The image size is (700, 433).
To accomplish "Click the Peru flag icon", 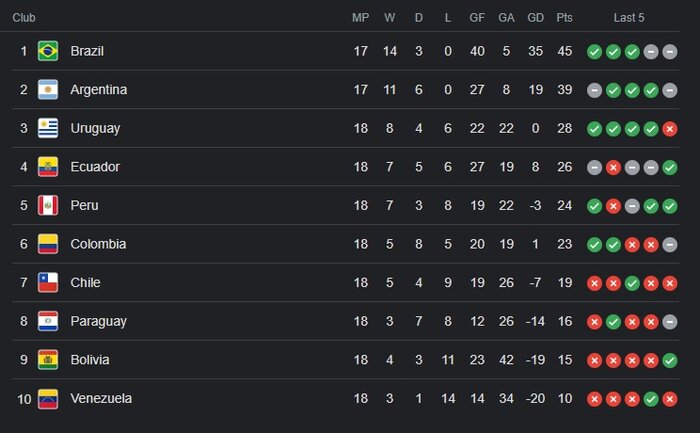I will [48, 205].
